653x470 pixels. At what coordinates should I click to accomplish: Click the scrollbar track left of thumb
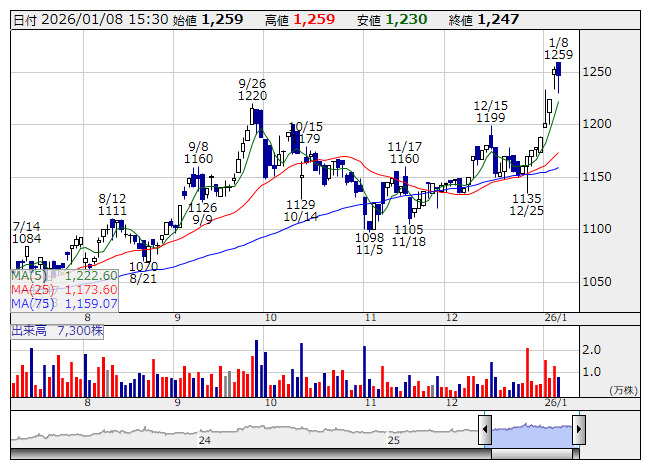click(x=251, y=454)
